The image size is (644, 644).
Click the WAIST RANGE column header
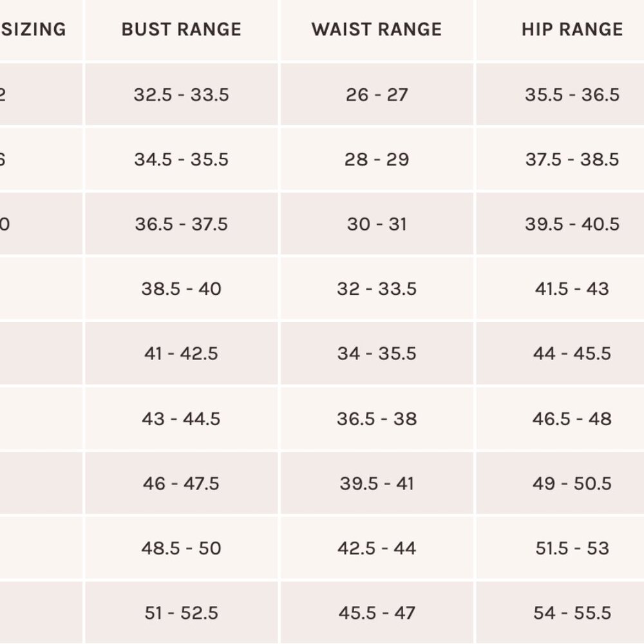pyautogui.click(x=377, y=30)
